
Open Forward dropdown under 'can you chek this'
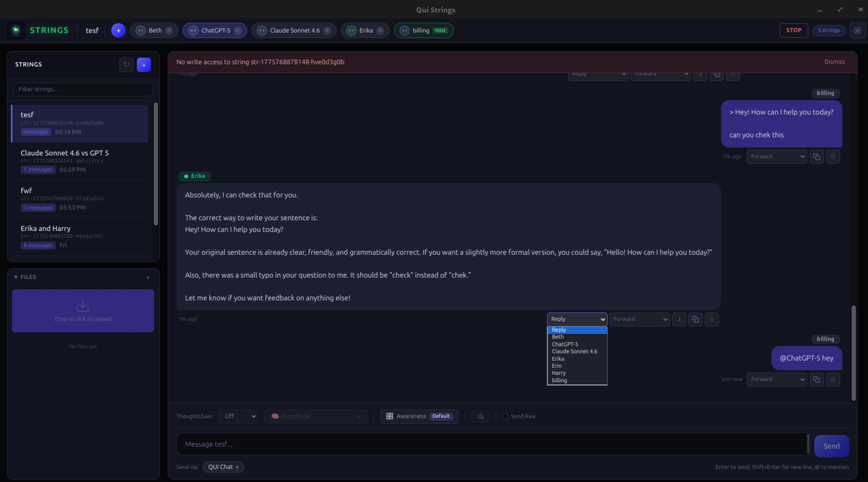point(777,157)
